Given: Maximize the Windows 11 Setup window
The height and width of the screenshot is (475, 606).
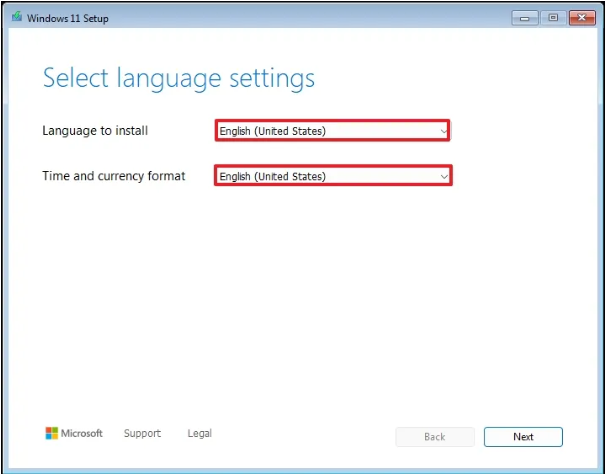Looking at the screenshot, I should 553,18.
